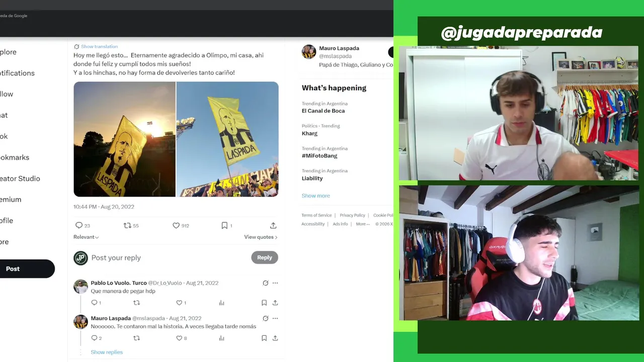Click the Post button in sidebar
Image resolution: width=644 pixels, height=362 pixels.
[27, 269]
